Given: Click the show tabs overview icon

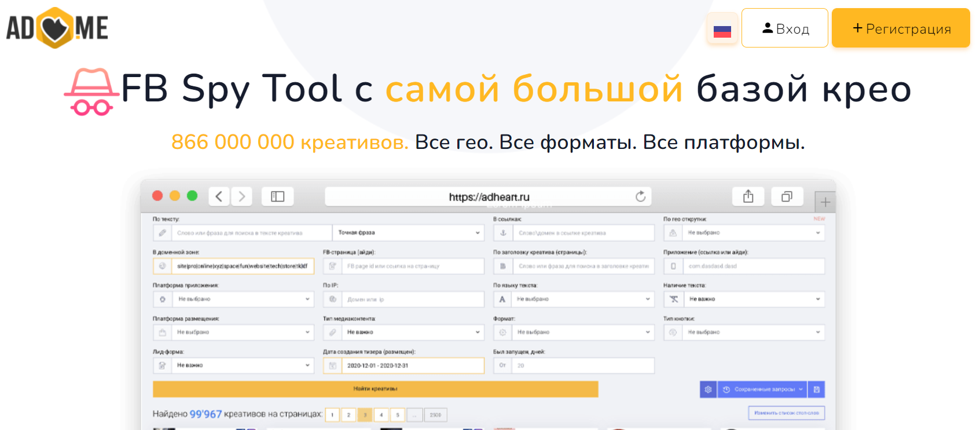Looking at the screenshot, I should pyautogui.click(x=787, y=196).
